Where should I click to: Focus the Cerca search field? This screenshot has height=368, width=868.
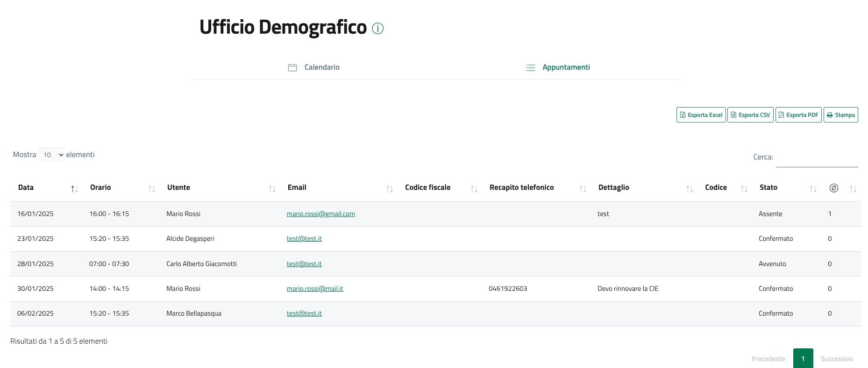(x=817, y=158)
